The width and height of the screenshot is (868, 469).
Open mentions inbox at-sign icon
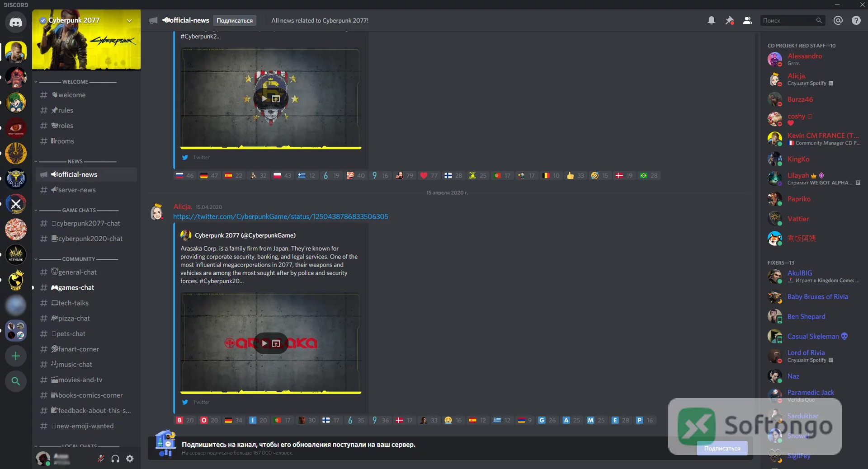[x=838, y=20]
